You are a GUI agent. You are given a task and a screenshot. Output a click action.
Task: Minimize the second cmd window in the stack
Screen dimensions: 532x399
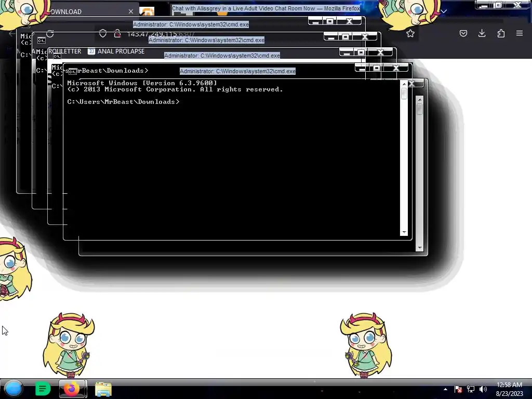(347, 52)
